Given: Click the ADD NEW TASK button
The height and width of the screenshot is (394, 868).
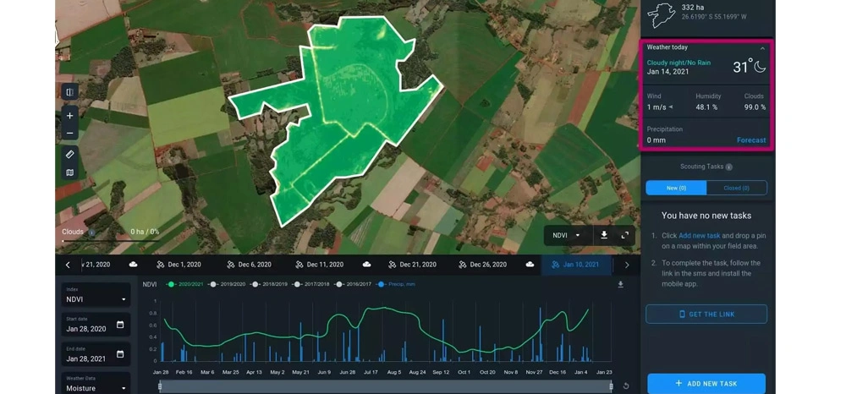Looking at the screenshot, I should (x=706, y=384).
